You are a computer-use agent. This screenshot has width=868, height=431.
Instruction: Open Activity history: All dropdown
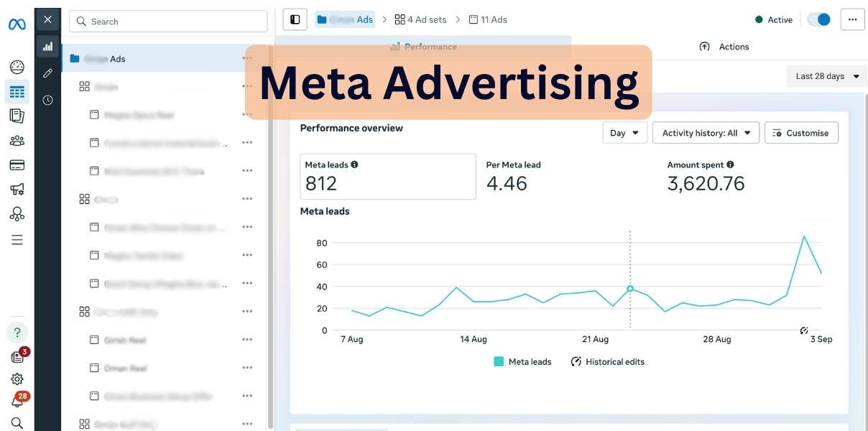pos(706,133)
